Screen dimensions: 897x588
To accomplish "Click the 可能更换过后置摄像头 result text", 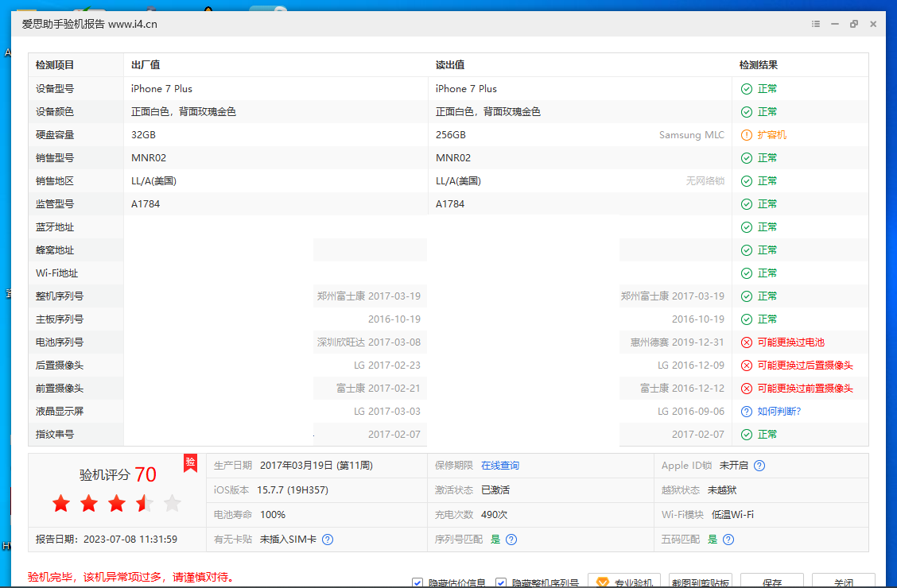I will click(805, 366).
